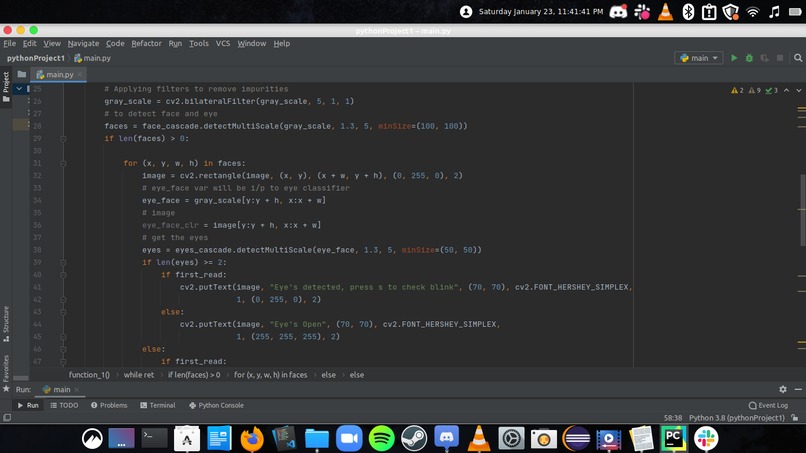This screenshot has width=806, height=453.
Task: Click main.py in the navigation breadcrumb
Action: [x=93, y=58]
